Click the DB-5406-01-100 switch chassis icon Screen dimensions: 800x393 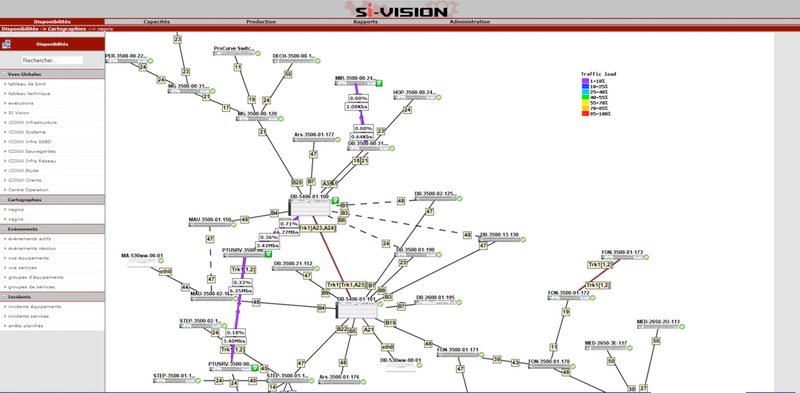(x=310, y=208)
